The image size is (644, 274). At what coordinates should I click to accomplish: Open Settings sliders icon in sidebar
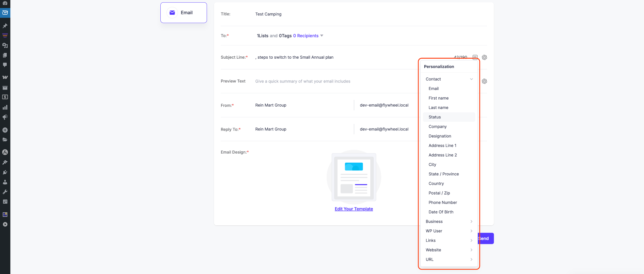click(x=5, y=202)
